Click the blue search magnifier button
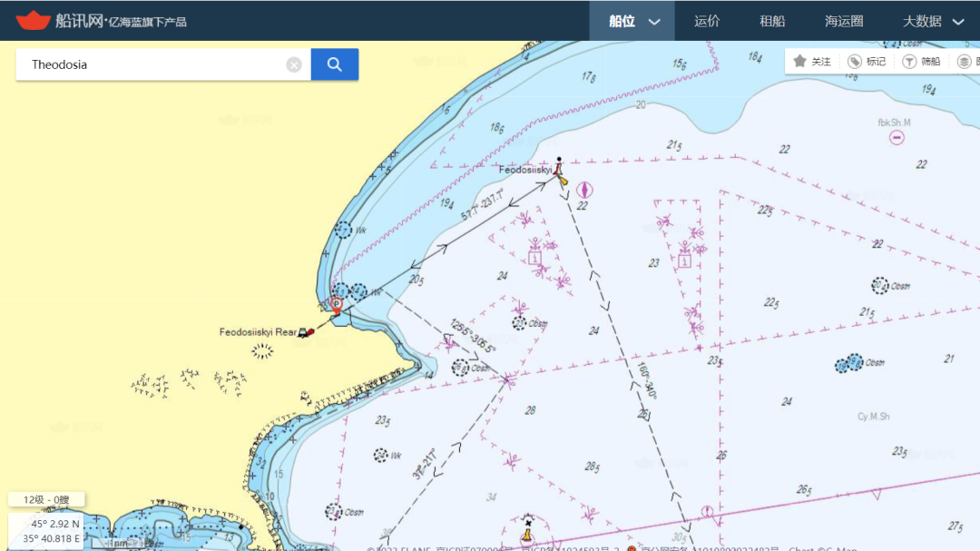 (334, 64)
